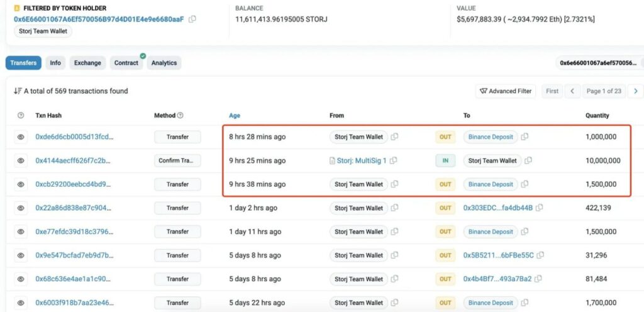Open transaction 0xde6d6cb0005d13fcd

[74, 136]
